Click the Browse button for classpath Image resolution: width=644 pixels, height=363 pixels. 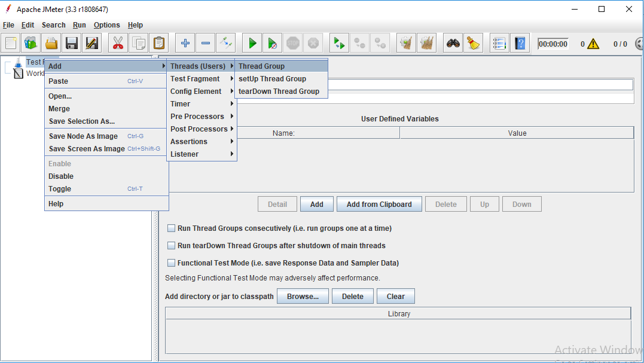302,296
